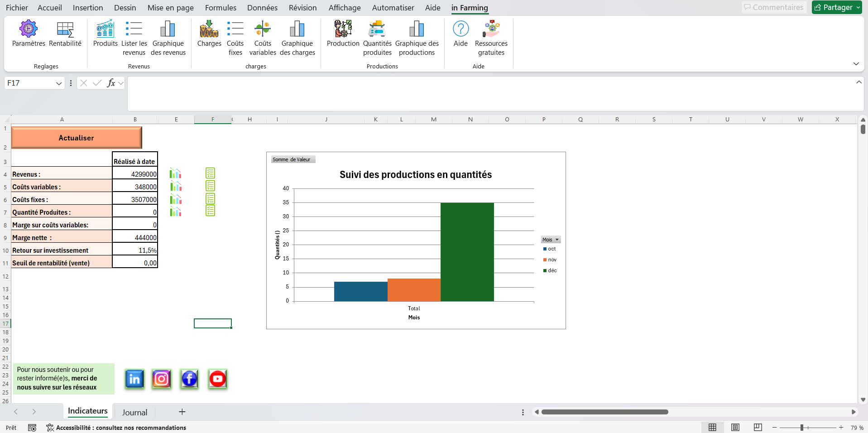Open the chart icon next to Revenus row
The width and height of the screenshot is (868, 433).
[x=176, y=173]
